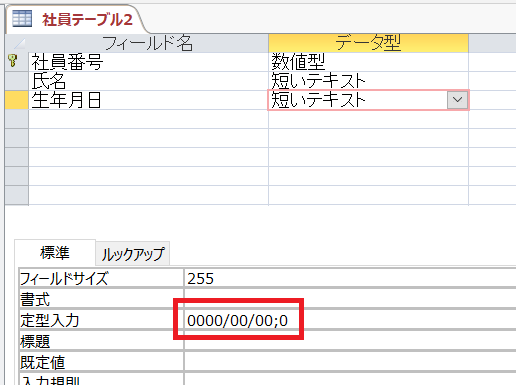The width and height of the screenshot is (516, 385).
Task: Click the select-all corner of the field grid
Action: click(x=17, y=43)
